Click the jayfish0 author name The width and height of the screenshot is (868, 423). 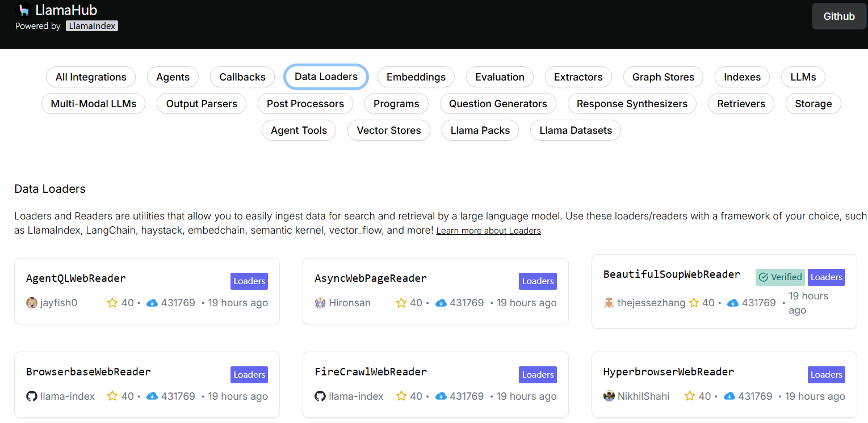pyautogui.click(x=58, y=303)
